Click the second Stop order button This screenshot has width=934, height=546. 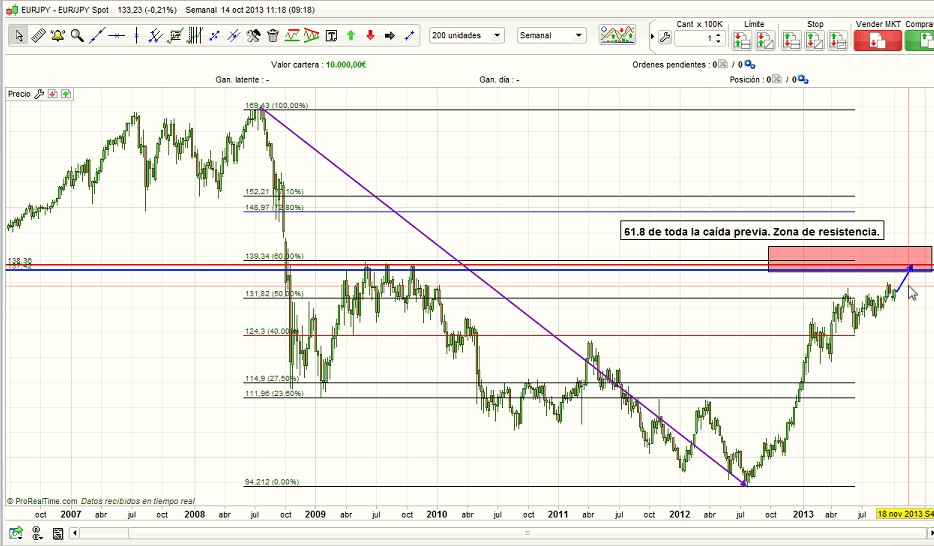point(814,40)
